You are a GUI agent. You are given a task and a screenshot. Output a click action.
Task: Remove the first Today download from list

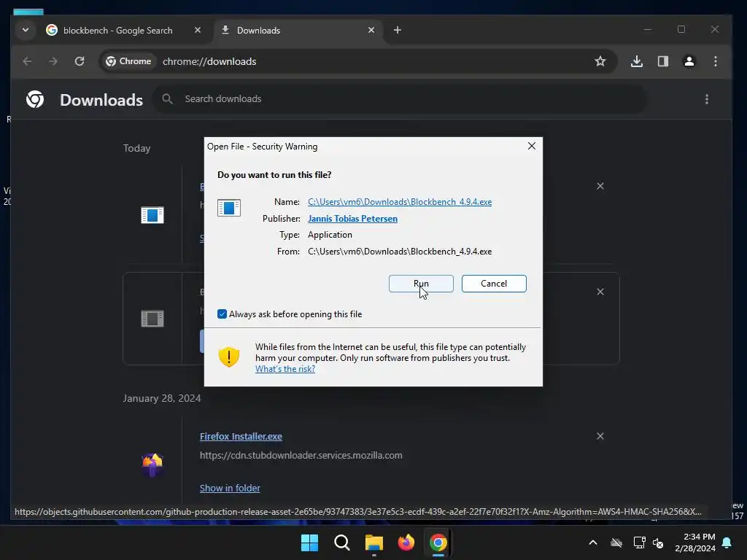(x=600, y=186)
